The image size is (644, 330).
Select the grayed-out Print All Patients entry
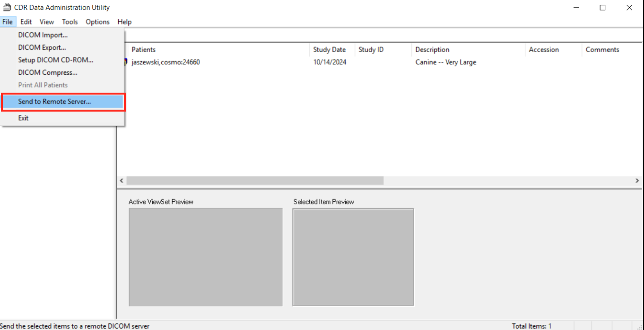43,85
